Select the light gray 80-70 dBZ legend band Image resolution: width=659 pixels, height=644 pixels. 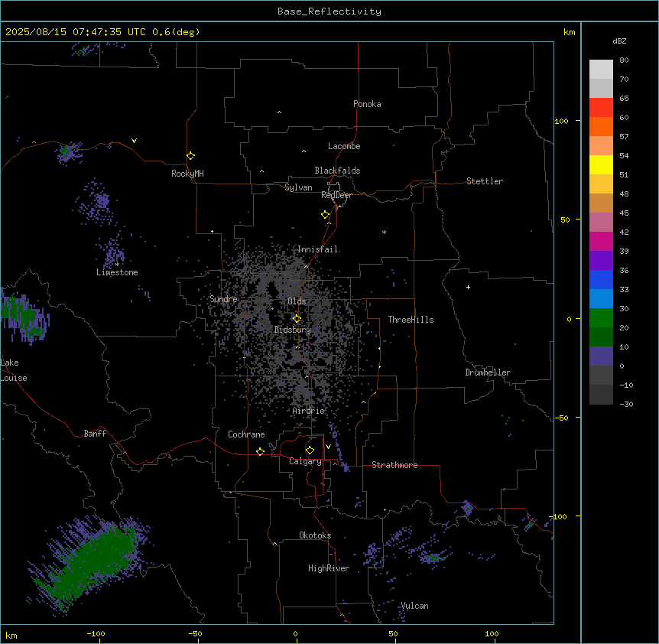601,70
